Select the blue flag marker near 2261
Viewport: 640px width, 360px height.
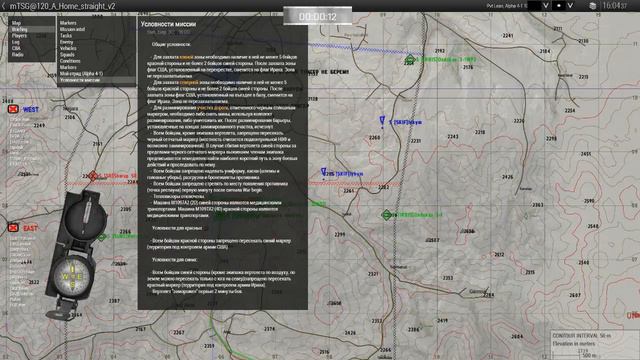[324, 173]
